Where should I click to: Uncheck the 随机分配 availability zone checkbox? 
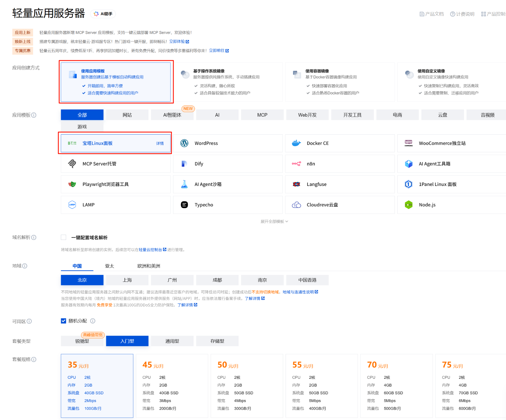pos(64,321)
